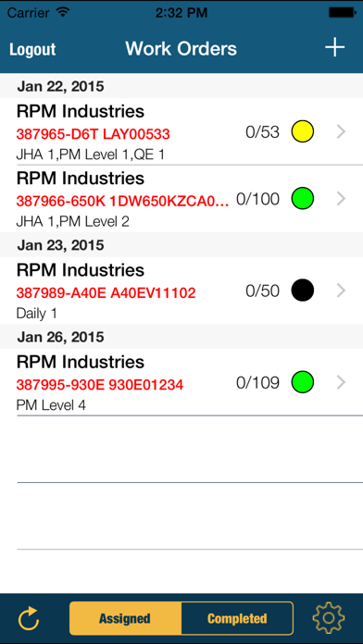The image size is (363, 644).
Task: Select red text 387965-D6T LAY00533
Action: point(93,134)
